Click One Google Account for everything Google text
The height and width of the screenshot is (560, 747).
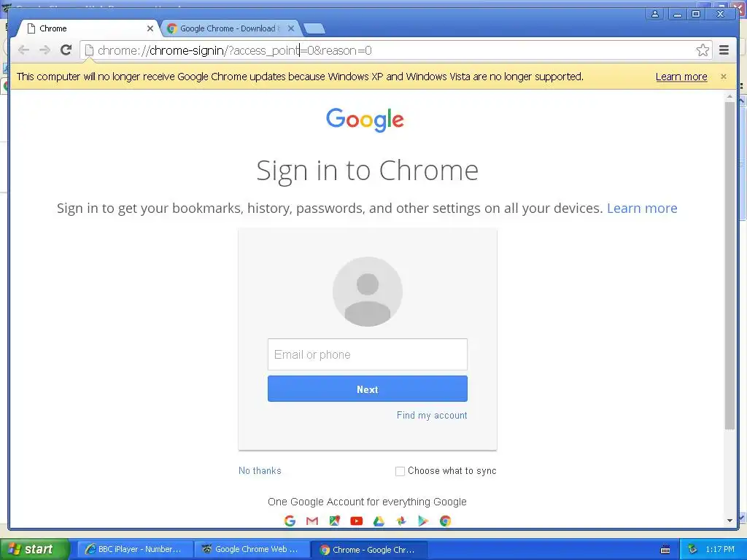point(367,502)
